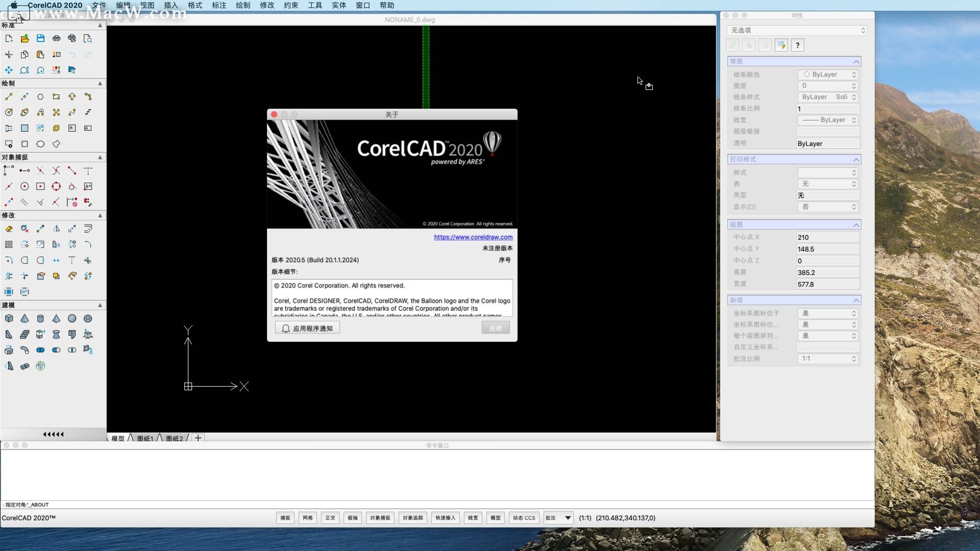Open 绘制 menu in menubar
This screenshot has height=551, width=980.
click(243, 6)
